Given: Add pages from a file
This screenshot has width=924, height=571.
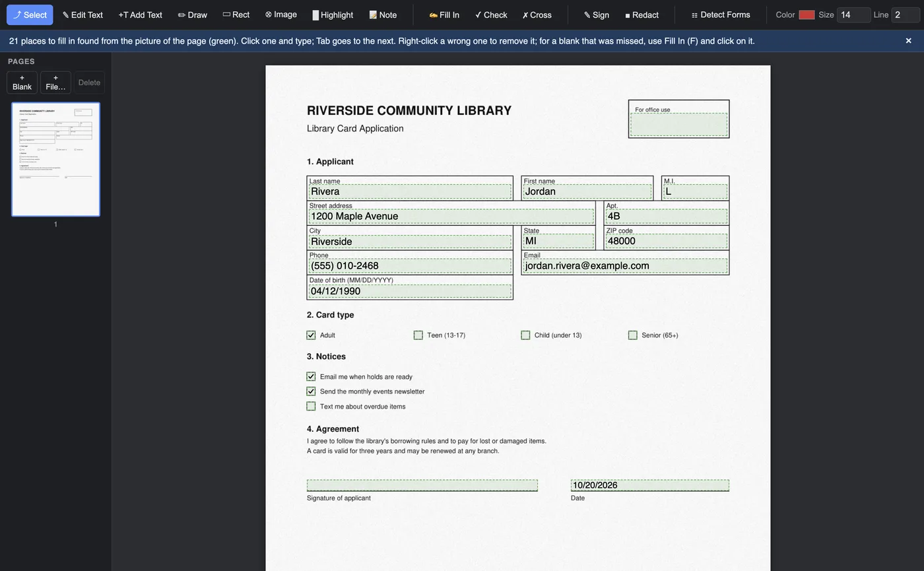Looking at the screenshot, I should pyautogui.click(x=55, y=83).
